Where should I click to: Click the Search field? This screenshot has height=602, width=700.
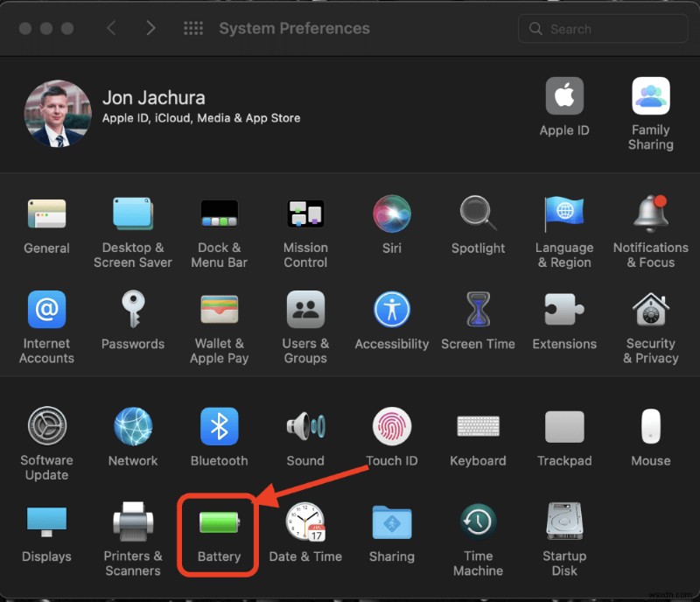point(602,29)
